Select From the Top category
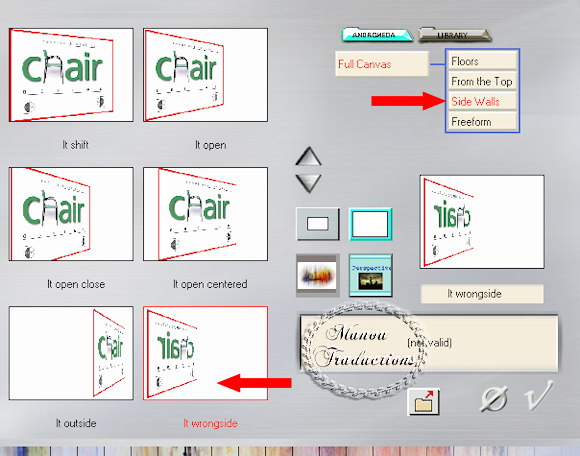580x456 pixels. (482, 81)
